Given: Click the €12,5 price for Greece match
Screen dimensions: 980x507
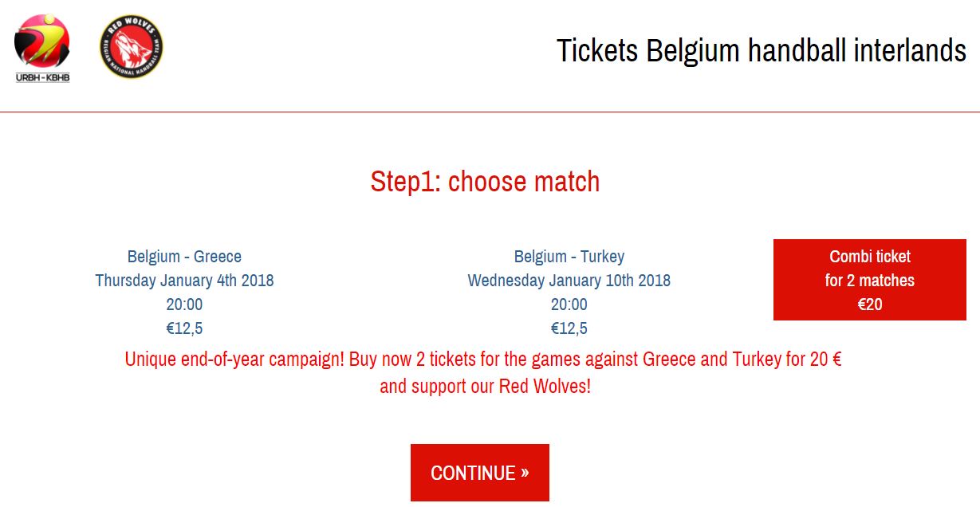Looking at the screenshot, I should (x=184, y=328).
